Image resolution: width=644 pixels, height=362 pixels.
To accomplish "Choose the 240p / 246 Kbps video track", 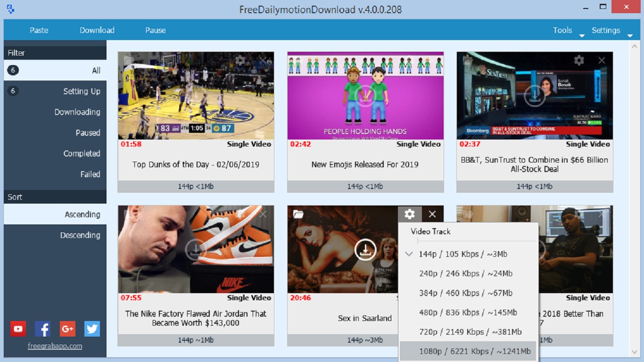I will pyautogui.click(x=468, y=273).
